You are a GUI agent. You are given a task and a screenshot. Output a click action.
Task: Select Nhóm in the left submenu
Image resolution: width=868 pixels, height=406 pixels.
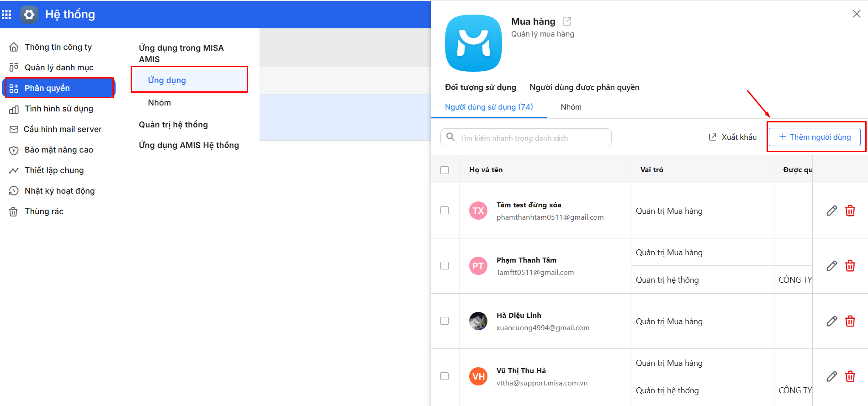159,103
